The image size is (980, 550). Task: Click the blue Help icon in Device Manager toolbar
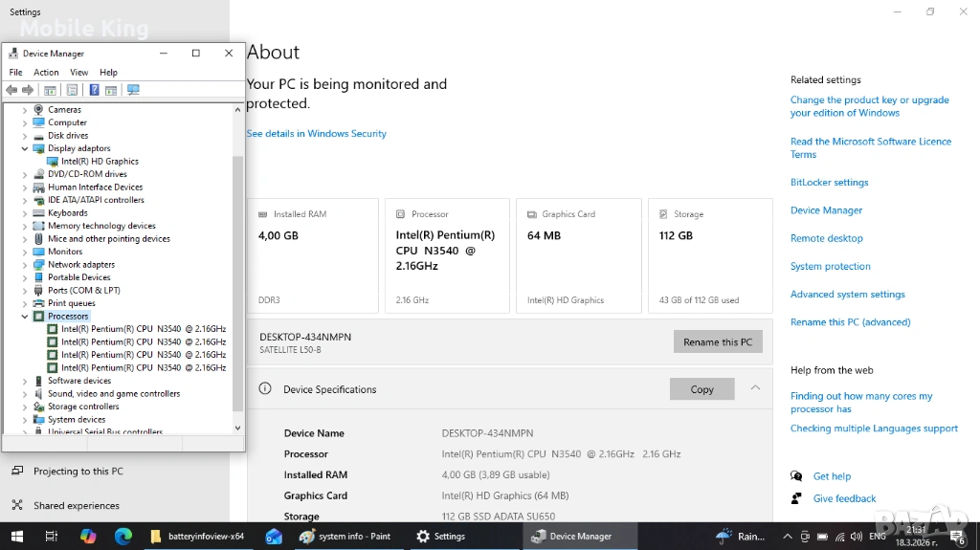pos(94,90)
